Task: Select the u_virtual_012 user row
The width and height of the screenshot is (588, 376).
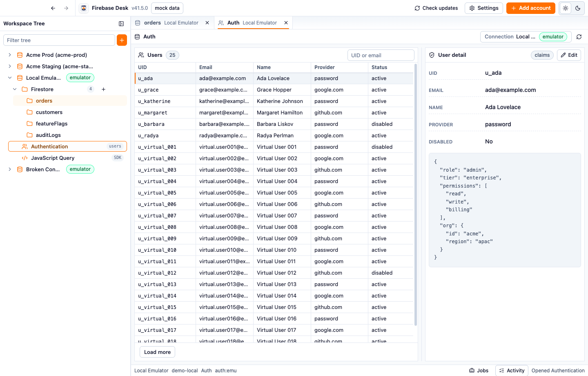Action: pyautogui.click(x=274, y=273)
